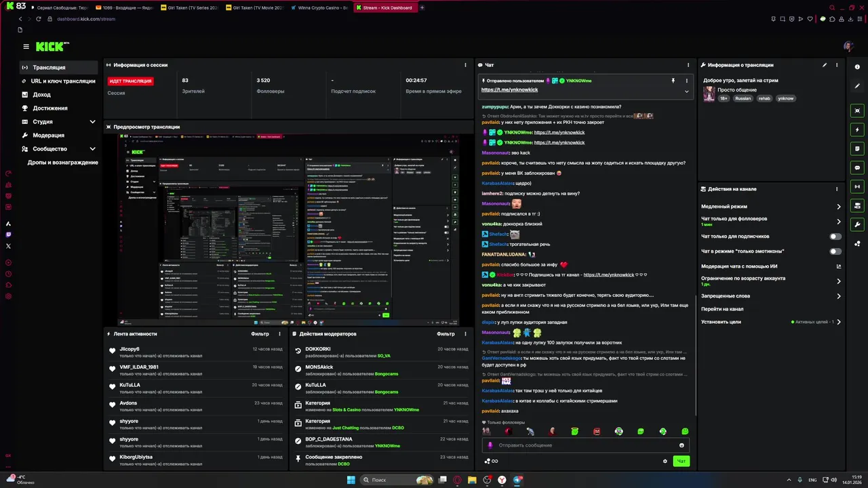Open Модерация чата с помощью ИИ

tap(771, 266)
